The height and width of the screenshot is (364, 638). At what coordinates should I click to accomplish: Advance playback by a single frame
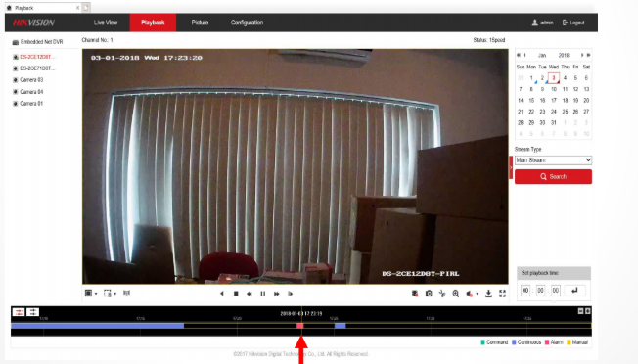(290, 294)
